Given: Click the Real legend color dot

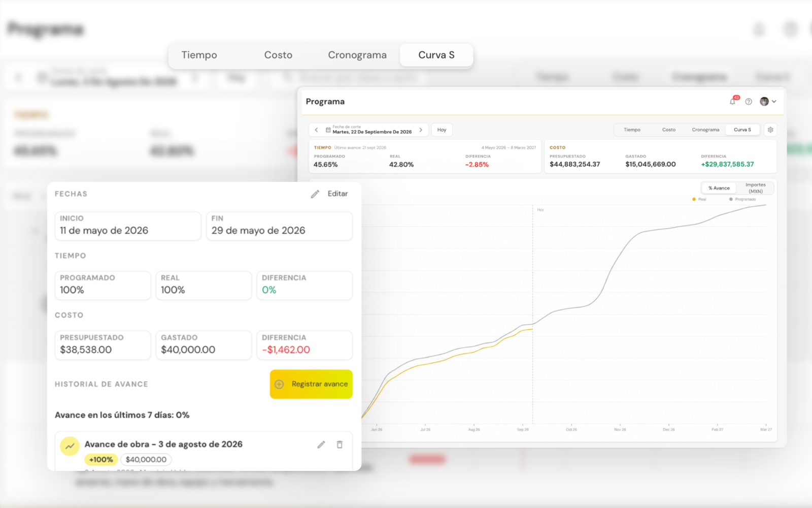Looking at the screenshot, I should pos(694,199).
